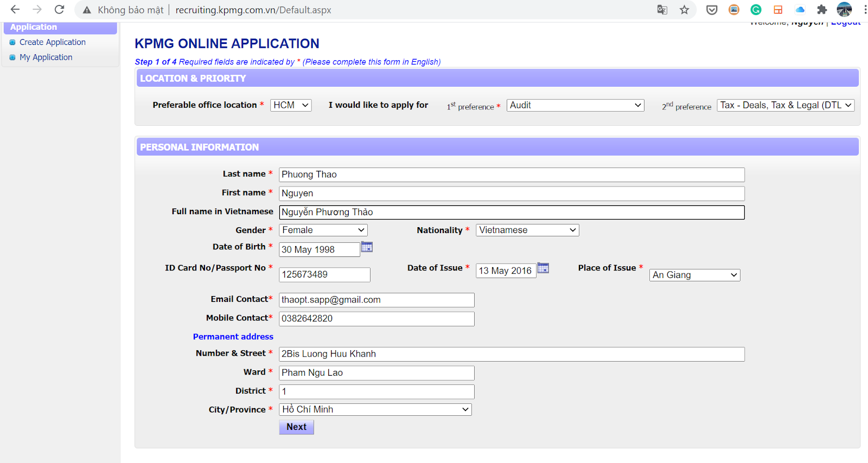The width and height of the screenshot is (868, 463).
Task: Click the orange window-layout extension icon
Action: 778,10
